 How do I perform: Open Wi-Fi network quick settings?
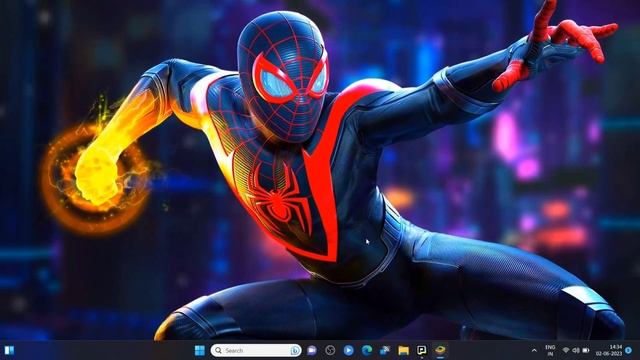(x=566, y=350)
